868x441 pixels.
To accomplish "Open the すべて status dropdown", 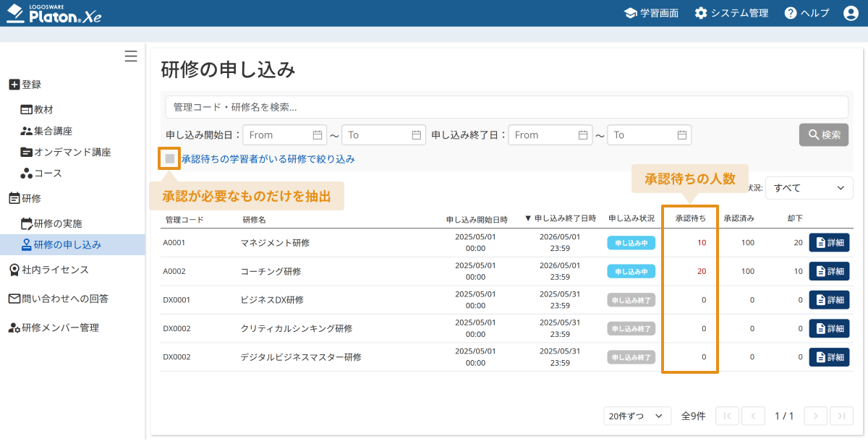I will click(x=809, y=188).
